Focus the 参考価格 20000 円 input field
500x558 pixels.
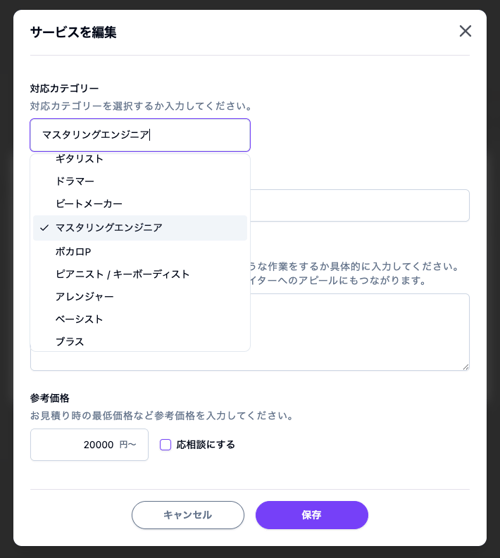tap(89, 444)
